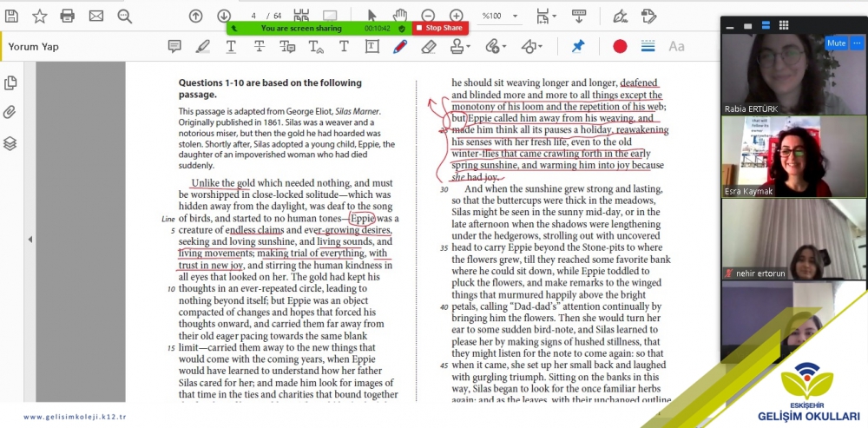The height and width of the screenshot is (428, 868).
Task: Open the attach file paperclip dropdown
Action: pos(496,47)
